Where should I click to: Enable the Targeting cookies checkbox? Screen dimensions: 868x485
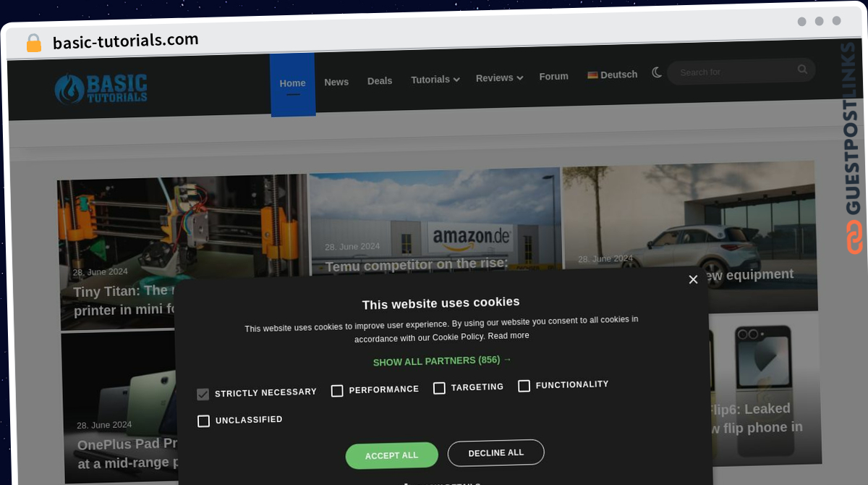439,388
